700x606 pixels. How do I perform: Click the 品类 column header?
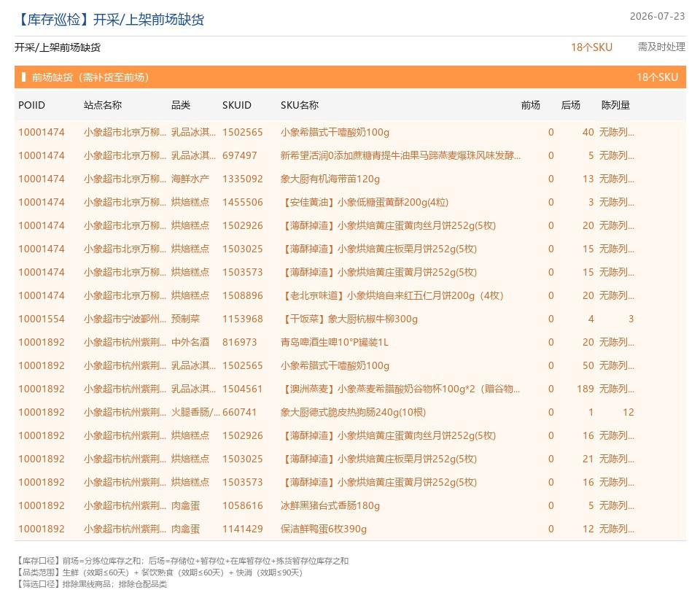(x=181, y=106)
